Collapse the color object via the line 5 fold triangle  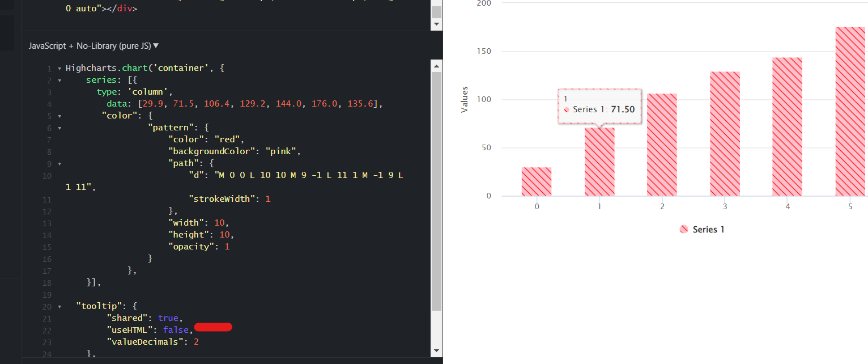click(59, 116)
